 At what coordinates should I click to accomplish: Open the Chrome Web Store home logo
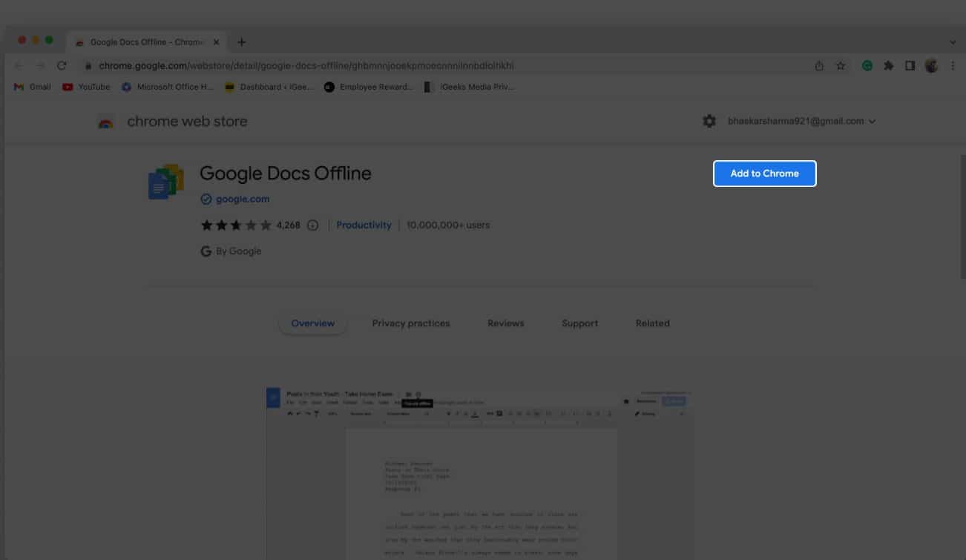(x=173, y=122)
